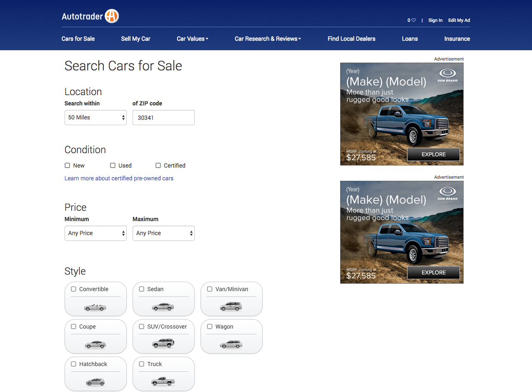The height and width of the screenshot is (392, 532).
Task: Click OEM Brand logo in first advertisement
Action: click(x=448, y=75)
